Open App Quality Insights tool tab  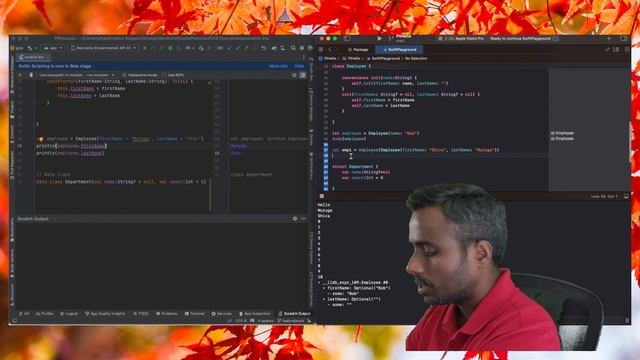point(105,314)
